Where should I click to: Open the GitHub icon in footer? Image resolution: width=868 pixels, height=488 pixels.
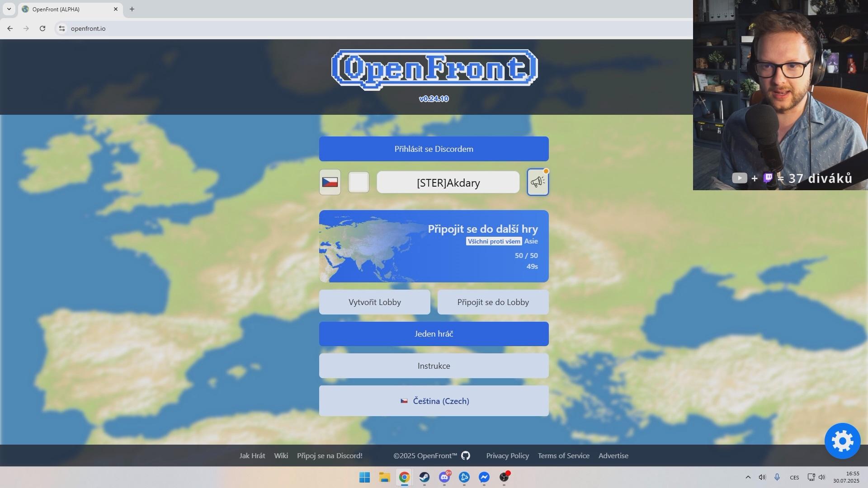click(466, 455)
